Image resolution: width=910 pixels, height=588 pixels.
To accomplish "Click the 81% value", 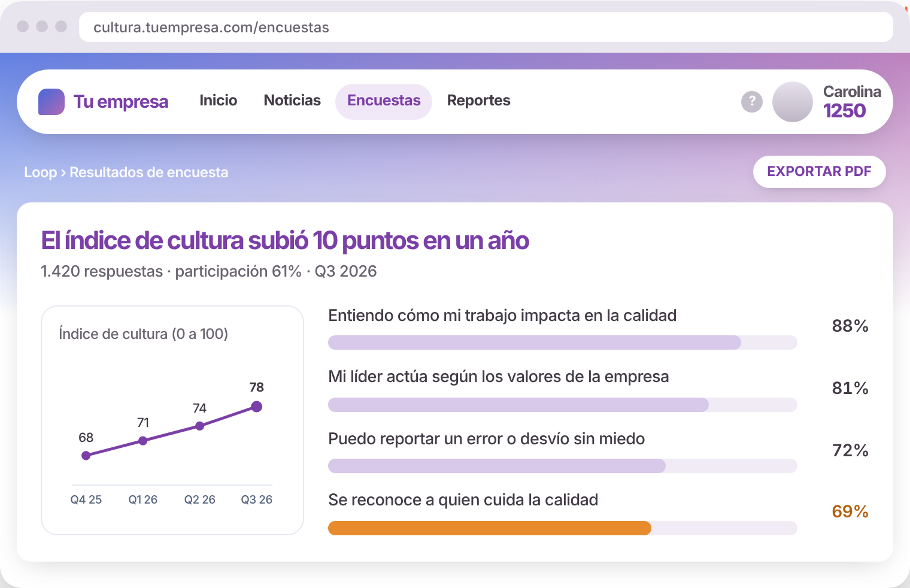I will (x=850, y=388).
